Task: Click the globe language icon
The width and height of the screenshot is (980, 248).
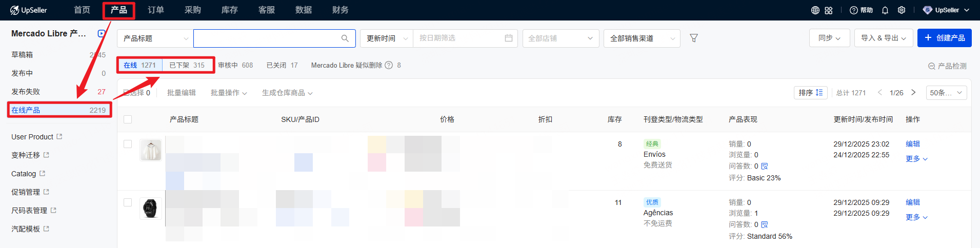Action: coord(815,10)
